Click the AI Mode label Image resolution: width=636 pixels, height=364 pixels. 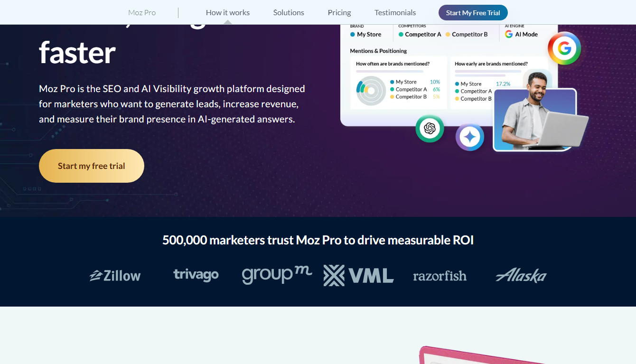tap(526, 34)
